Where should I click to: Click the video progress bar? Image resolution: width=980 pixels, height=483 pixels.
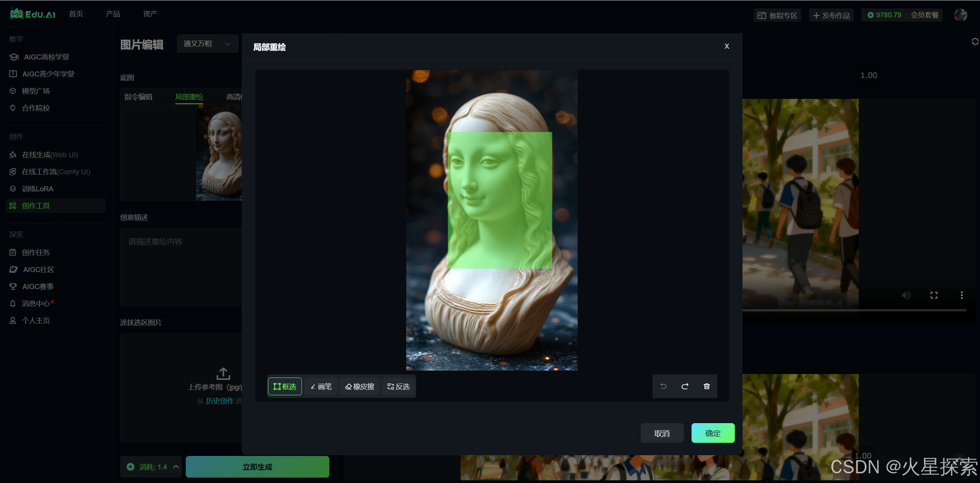(x=853, y=310)
